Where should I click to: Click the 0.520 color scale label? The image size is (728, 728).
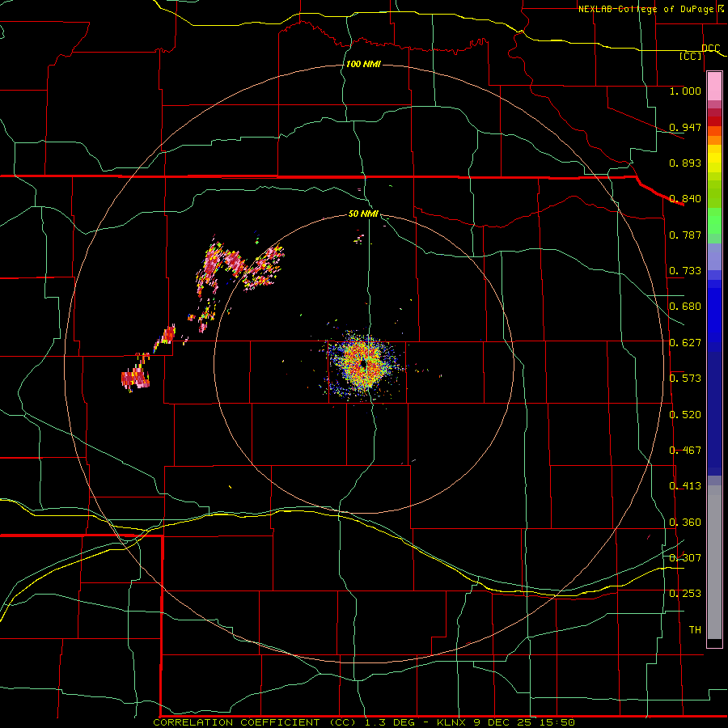click(x=685, y=415)
